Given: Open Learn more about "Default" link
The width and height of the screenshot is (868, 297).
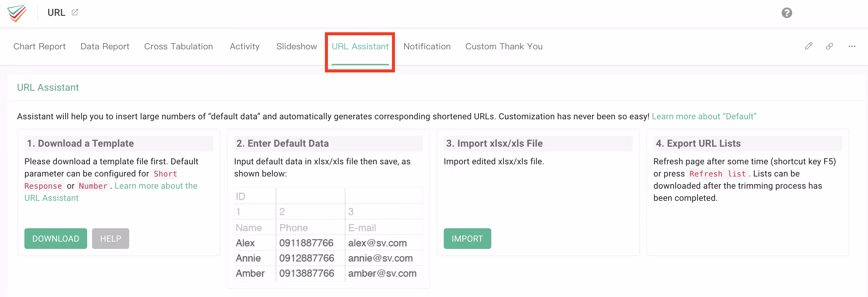Looking at the screenshot, I should pyautogui.click(x=704, y=116).
